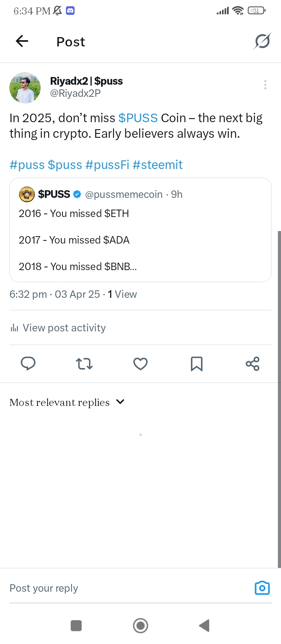The height and width of the screenshot is (644, 281).
Task: Bookmark this post
Action: [196, 364]
